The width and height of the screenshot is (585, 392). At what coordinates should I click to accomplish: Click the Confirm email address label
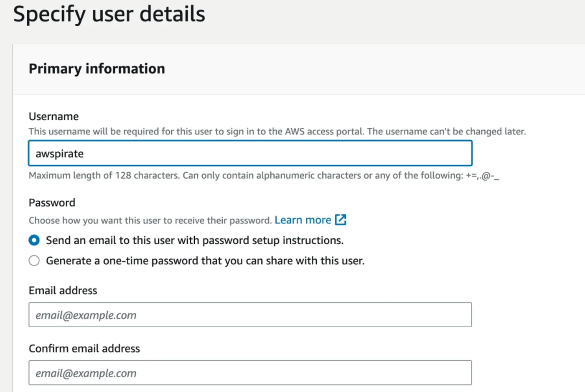(84, 349)
